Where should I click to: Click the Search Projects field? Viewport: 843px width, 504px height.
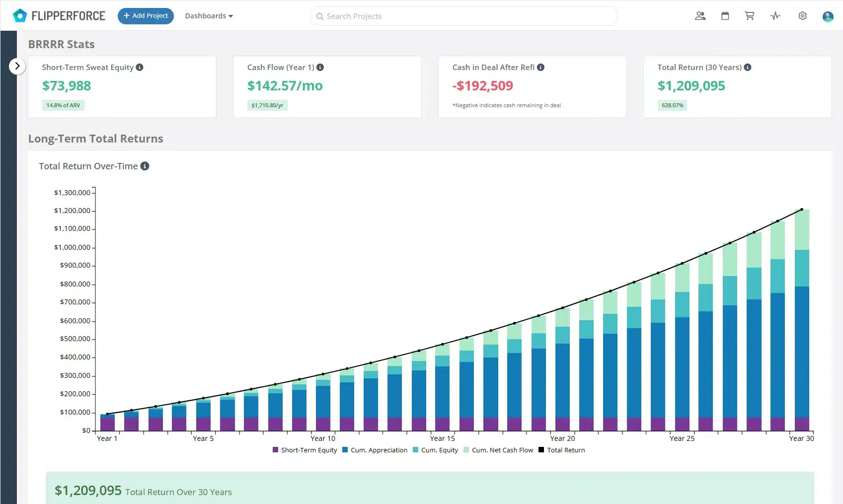click(x=463, y=16)
